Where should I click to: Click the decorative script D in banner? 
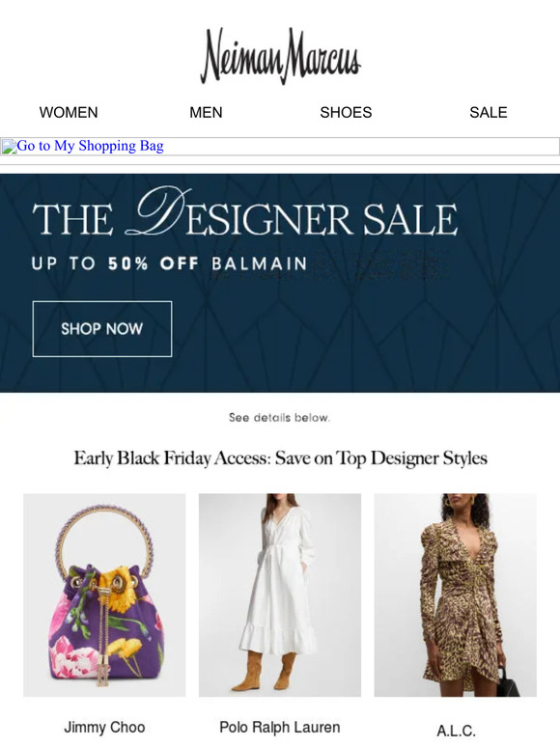157,211
